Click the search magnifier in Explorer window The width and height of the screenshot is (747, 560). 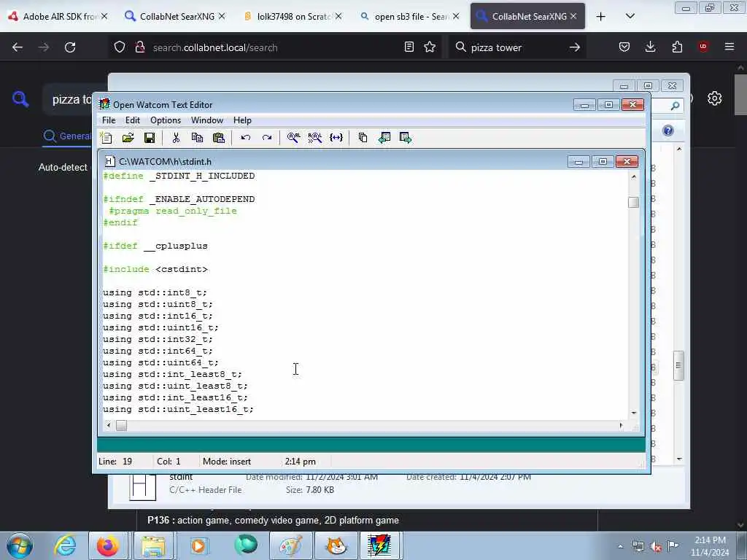pos(675,106)
